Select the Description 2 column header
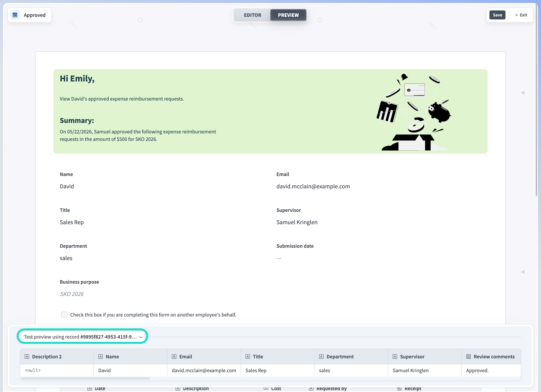The height and width of the screenshot is (392, 541). coord(57,356)
